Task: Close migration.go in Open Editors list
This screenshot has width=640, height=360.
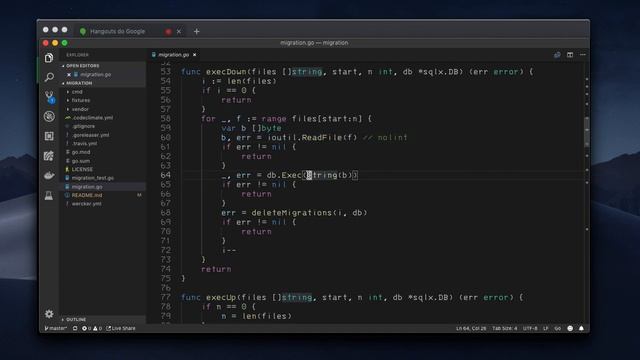Action: click(69, 75)
